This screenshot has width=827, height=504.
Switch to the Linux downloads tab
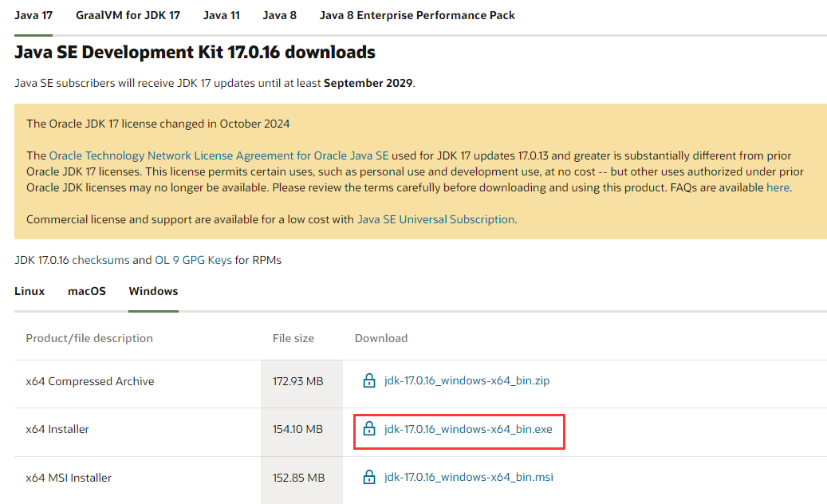click(x=30, y=291)
